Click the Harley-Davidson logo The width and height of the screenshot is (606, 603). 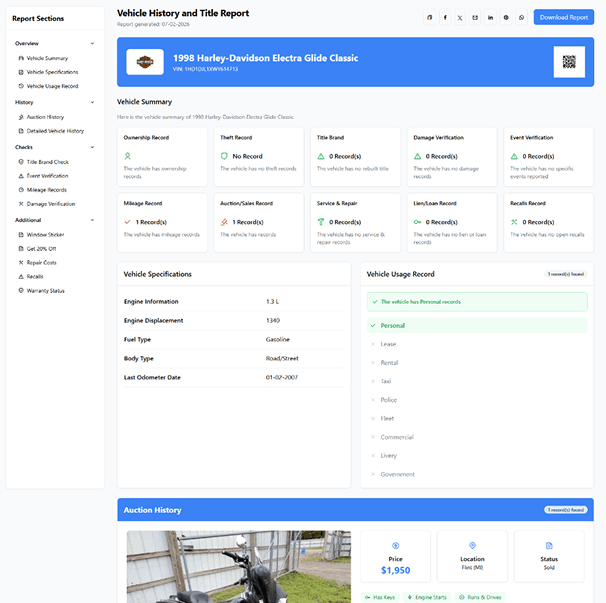coord(145,62)
